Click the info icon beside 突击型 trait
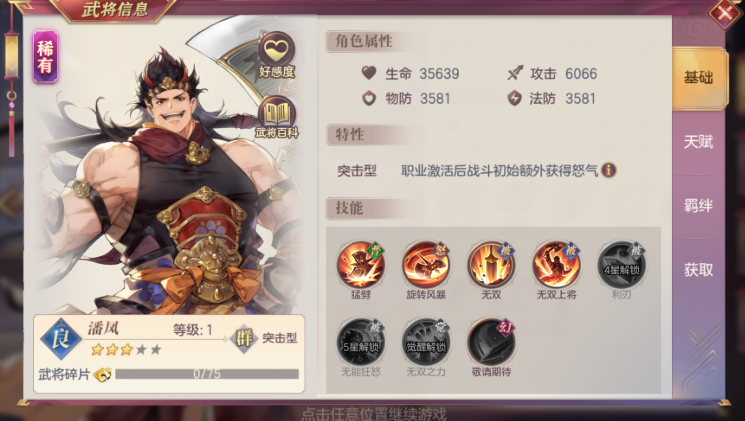Screen dimensions: 745x421 [x=609, y=170]
